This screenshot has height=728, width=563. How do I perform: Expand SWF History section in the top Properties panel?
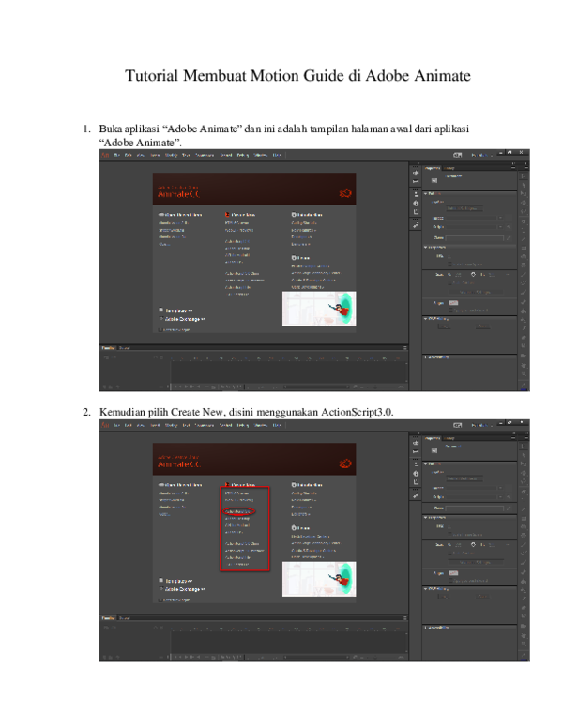[426, 317]
